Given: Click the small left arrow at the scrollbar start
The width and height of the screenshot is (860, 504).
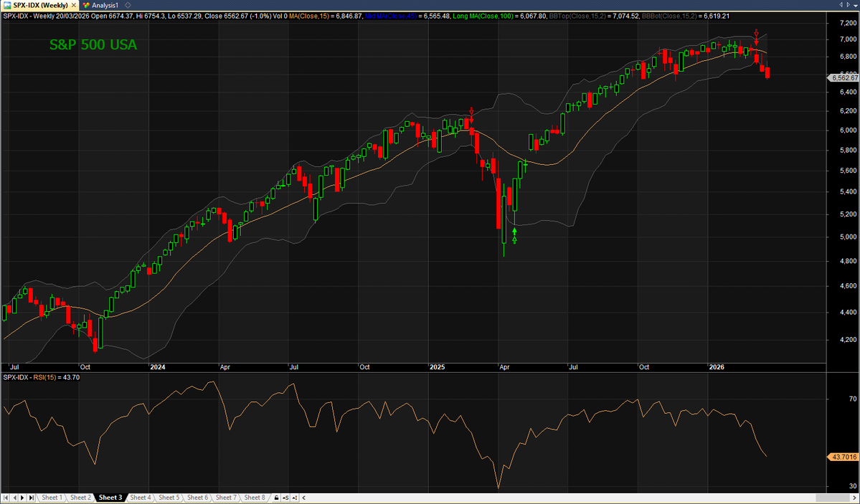Looking at the screenshot, I should pyautogui.click(x=303, y=498).
